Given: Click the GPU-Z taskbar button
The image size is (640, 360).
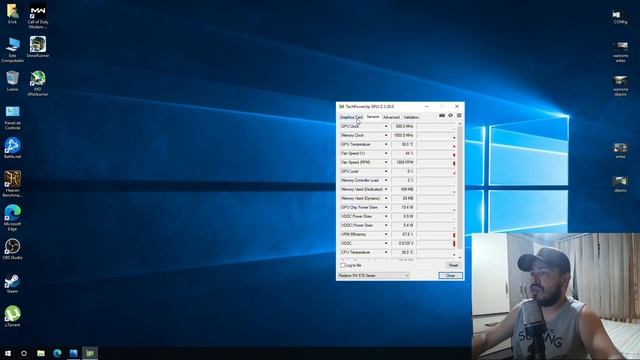Looking at the screenshot, I should [90, 353].
